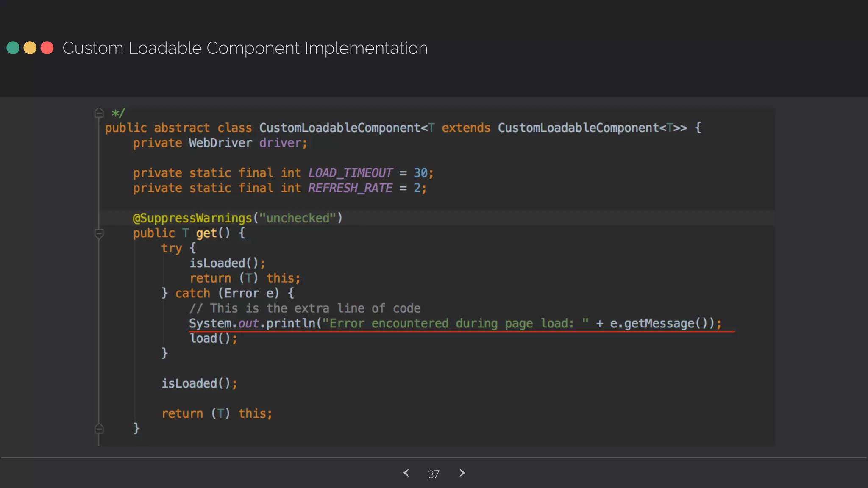Click 'private WebDriver driver;' line

(x=220, y=143)
